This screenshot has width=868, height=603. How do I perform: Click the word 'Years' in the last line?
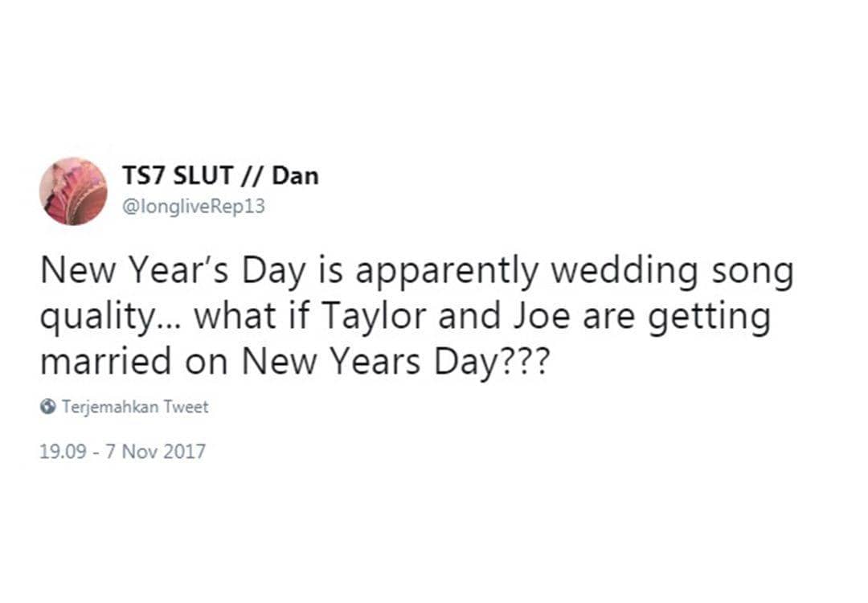tap(372, 361)
